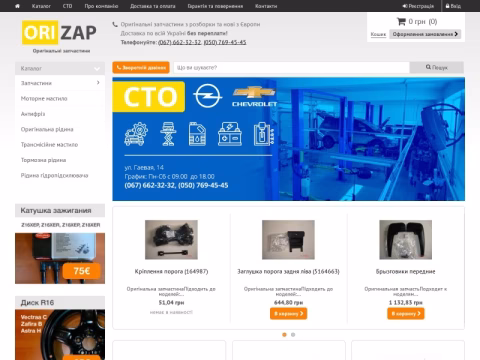The height and width of the screenshot is (360, 480).
Task: Click the 1 132,83 грн price text
Action: (406, 303)
